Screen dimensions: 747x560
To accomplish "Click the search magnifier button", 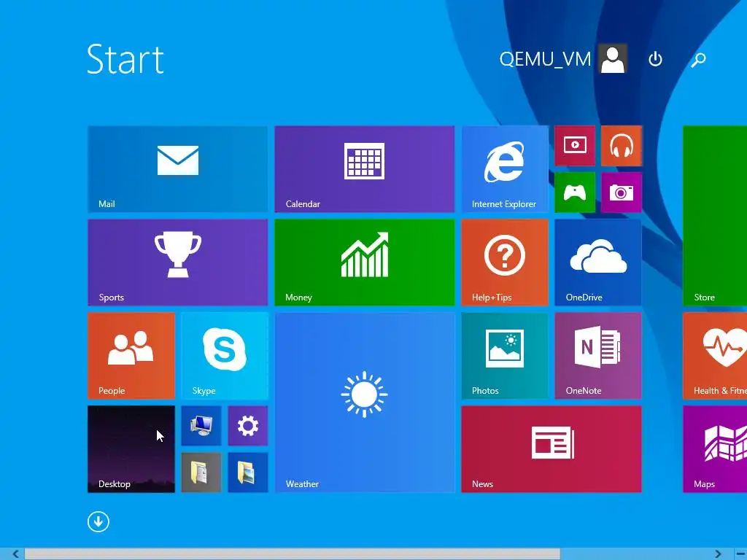I will (698, 59).
